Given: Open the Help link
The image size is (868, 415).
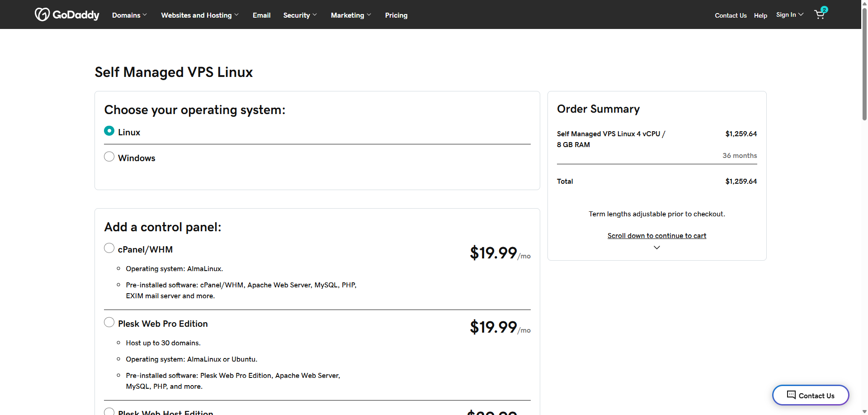Looking at the screenshot, I should pyautogui.click(x=760, y=15).
